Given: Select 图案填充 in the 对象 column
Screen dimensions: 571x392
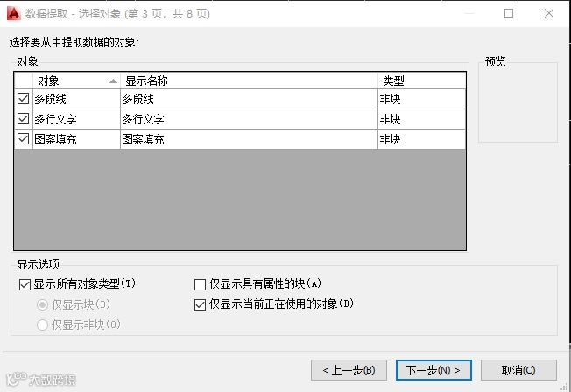Looking at the screenshot, I should tap(76, 139).
